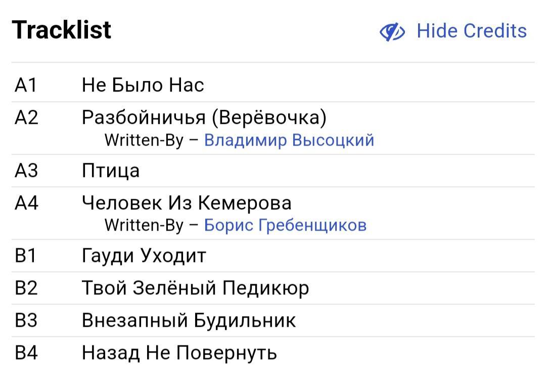Click position label A2
Screen dimensions: 546x392
26,117
